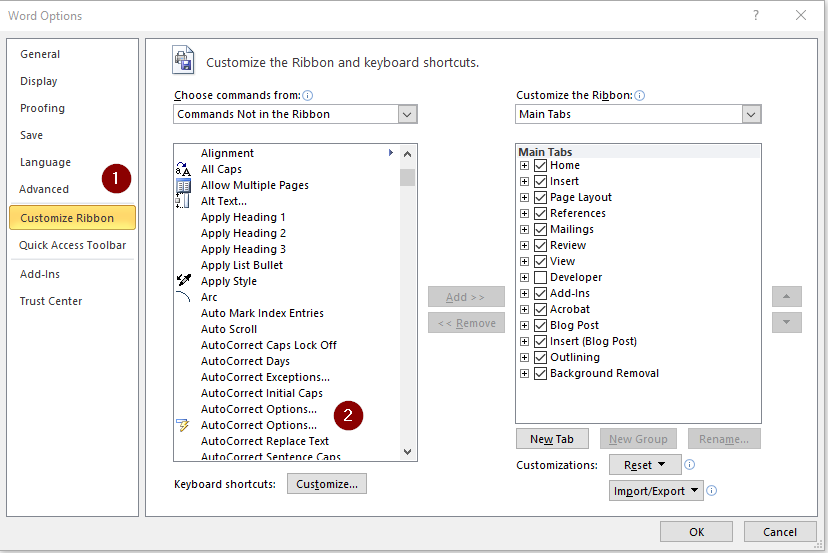828x553 pixels.
Task: Open the Reset dropdown button
Action: 645,465
